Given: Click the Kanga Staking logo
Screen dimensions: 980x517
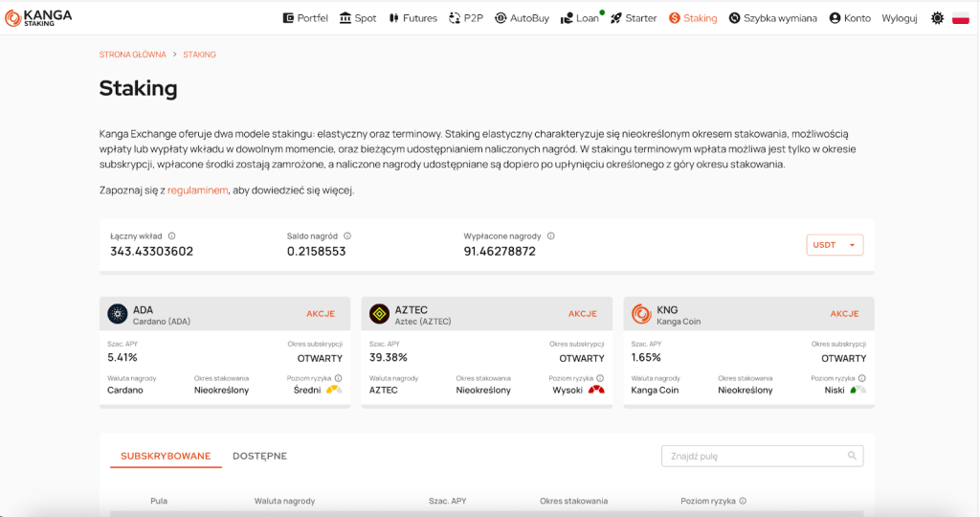Looking at the screenshot, I should pyautogui.click(x=38, y=17).
